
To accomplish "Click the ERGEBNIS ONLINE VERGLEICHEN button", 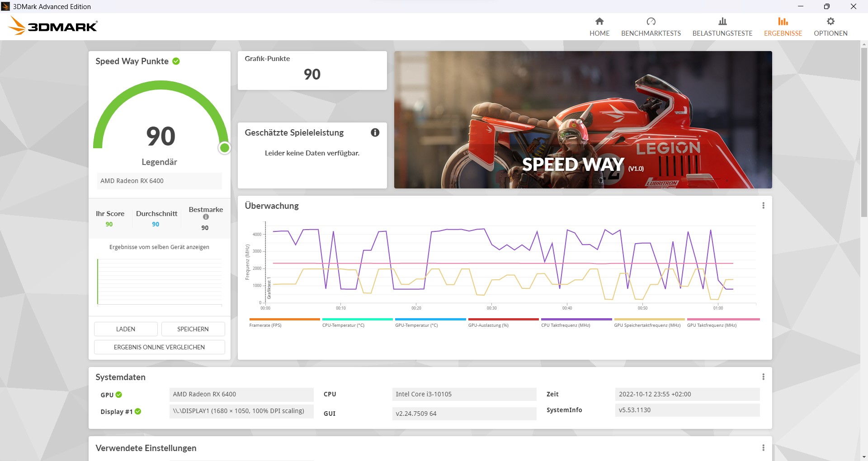I will (159, 347).
